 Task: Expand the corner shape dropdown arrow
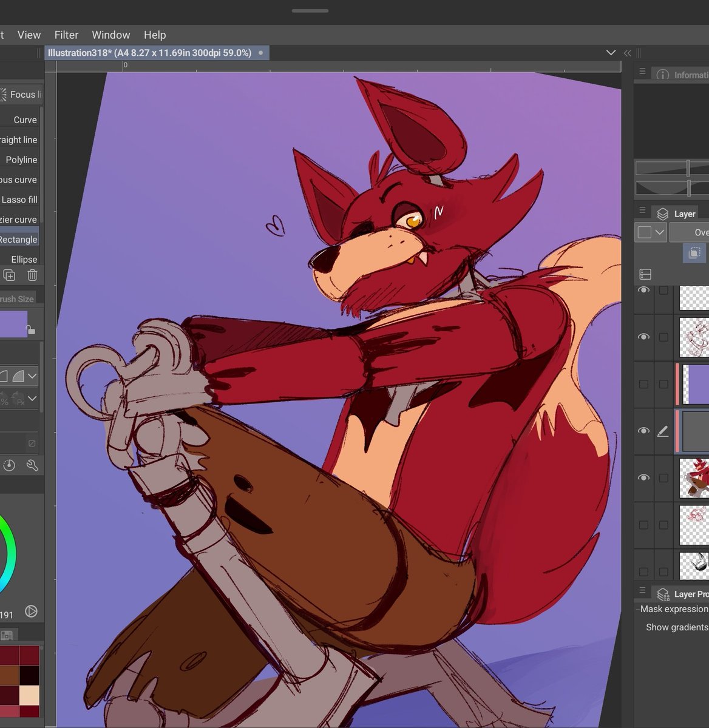32,376
